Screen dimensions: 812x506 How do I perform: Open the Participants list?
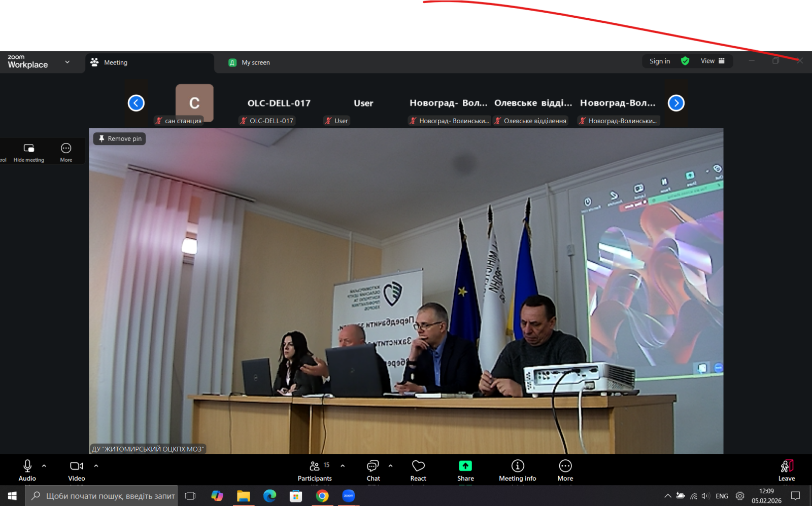(x=315, y=469)
